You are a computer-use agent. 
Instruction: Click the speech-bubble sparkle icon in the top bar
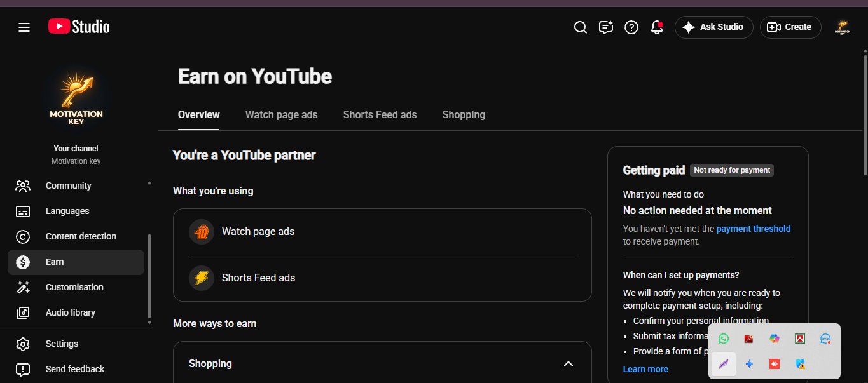pyautogui.click(x=605, y=27)
